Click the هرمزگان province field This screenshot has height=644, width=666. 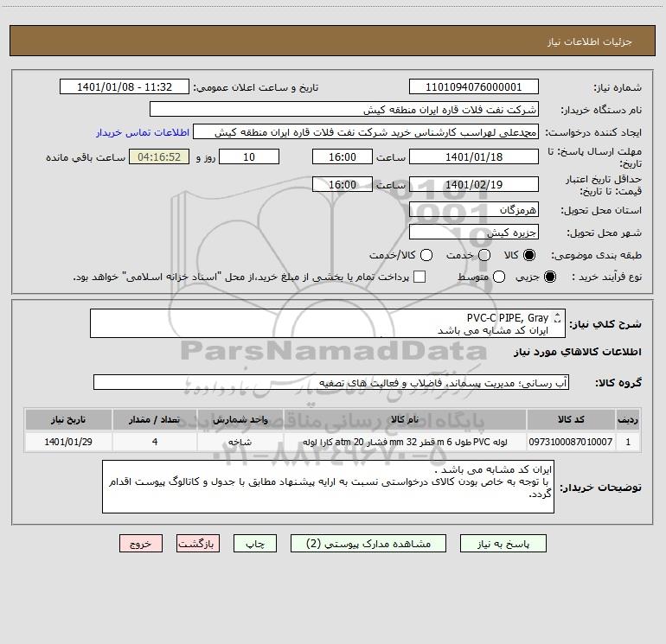474,209
